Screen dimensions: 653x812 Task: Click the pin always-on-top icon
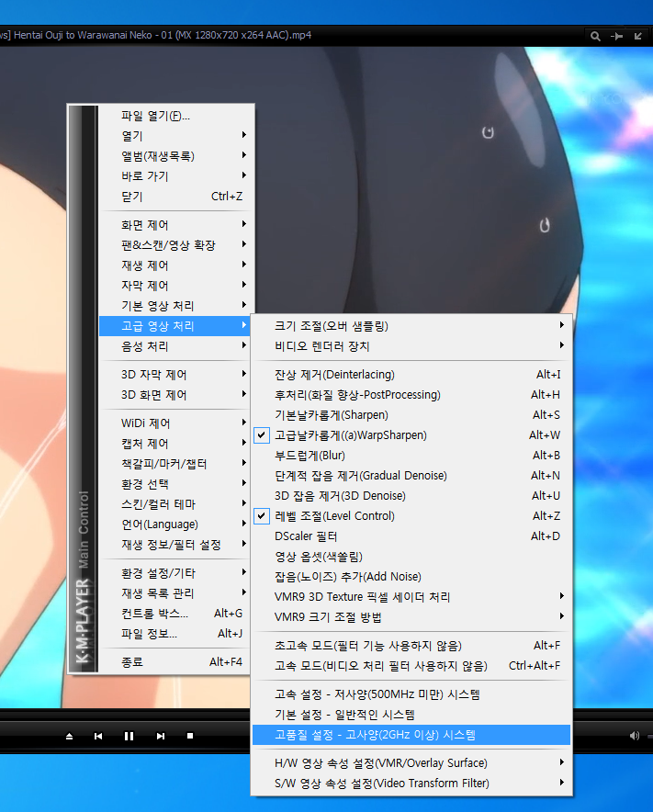[x=616, y=36]
